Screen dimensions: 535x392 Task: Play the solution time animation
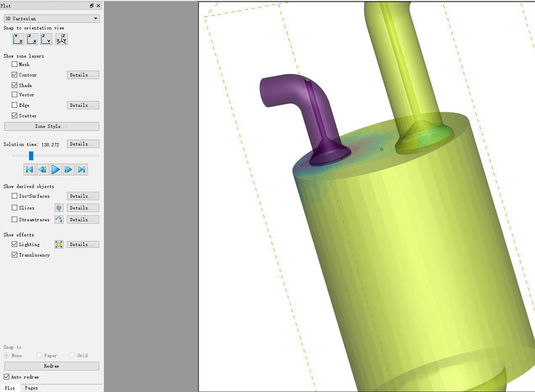[56, 170]
